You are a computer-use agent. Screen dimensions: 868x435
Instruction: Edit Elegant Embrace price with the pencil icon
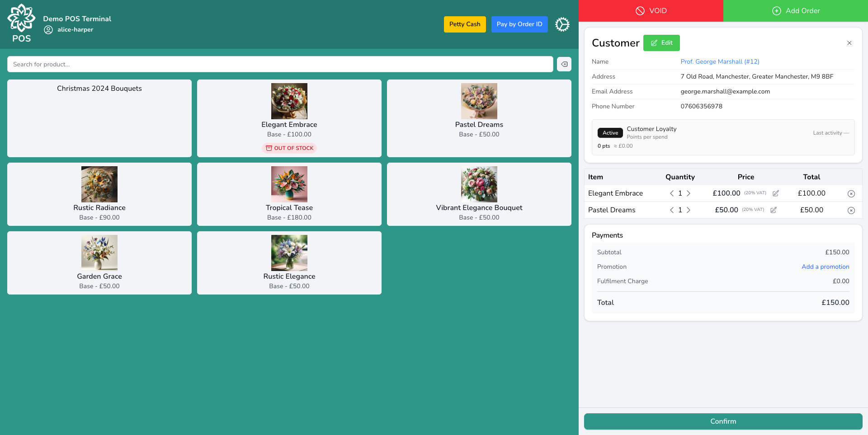coord(776,193)
